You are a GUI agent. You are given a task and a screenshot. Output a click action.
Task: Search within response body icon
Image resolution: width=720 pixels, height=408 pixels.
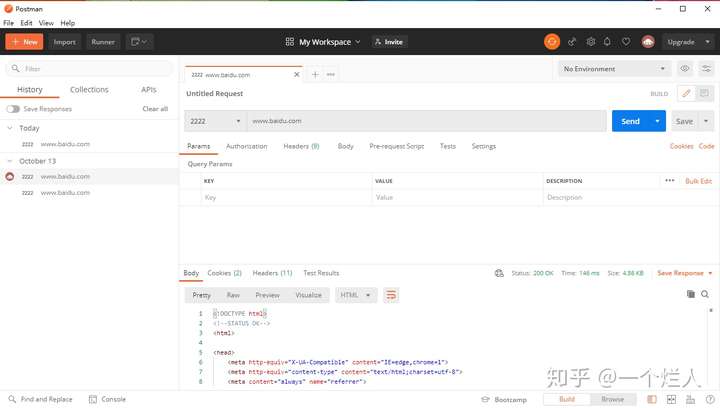coord(705,294)
